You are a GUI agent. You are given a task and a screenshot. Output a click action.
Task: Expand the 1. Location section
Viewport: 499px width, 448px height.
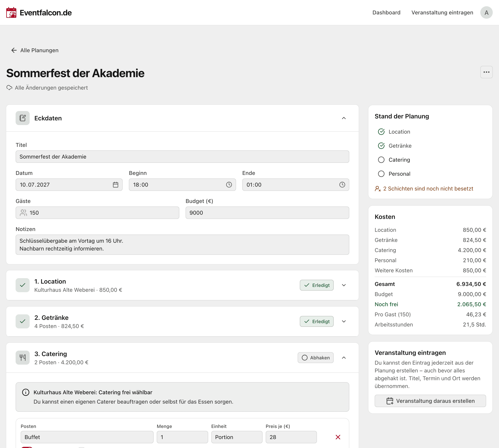coord(344,285)
